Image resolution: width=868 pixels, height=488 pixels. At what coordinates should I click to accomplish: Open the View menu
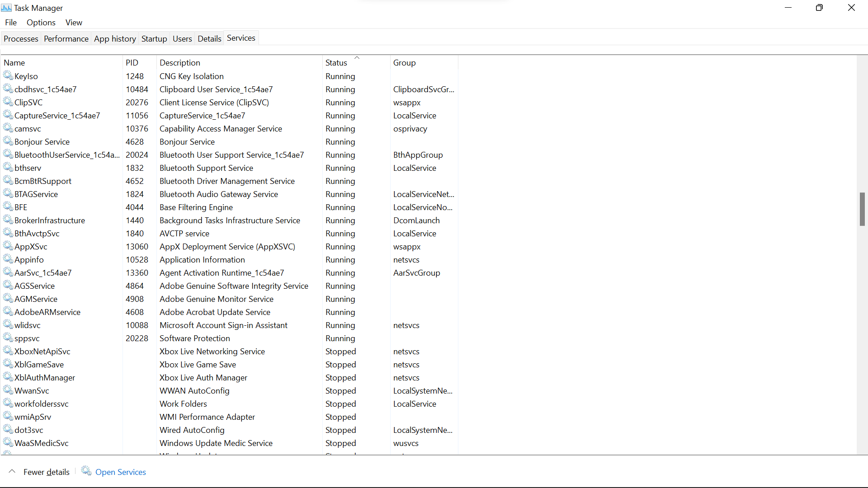[x=74, y=23]
